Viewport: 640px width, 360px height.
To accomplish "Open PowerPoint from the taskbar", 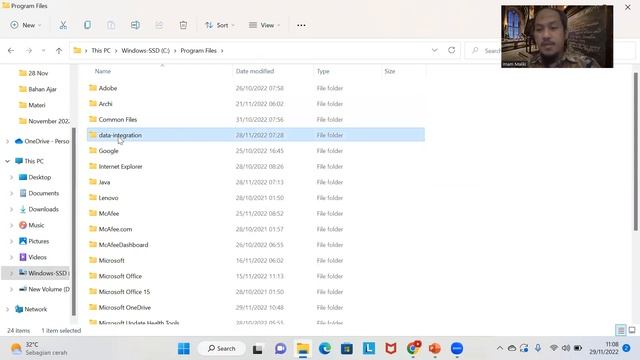I will coord(435,349).
